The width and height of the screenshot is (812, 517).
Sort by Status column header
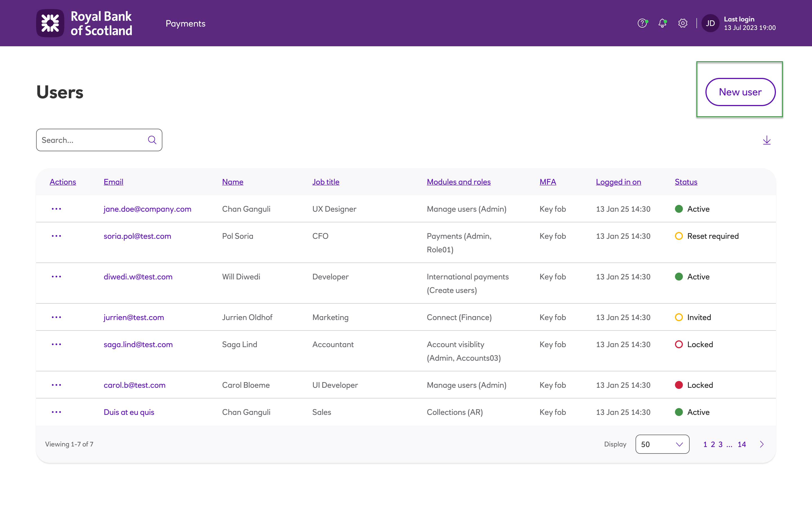click(686, 182)
